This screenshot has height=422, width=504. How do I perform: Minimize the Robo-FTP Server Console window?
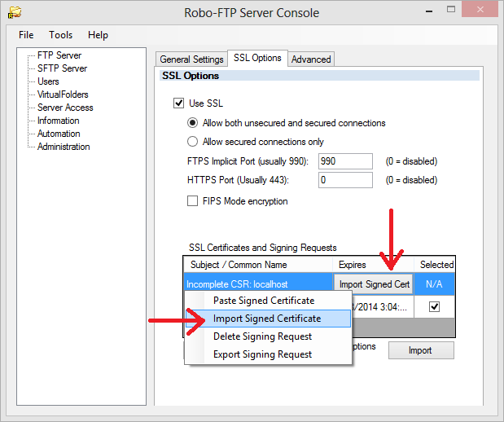(x=429, y=11)
